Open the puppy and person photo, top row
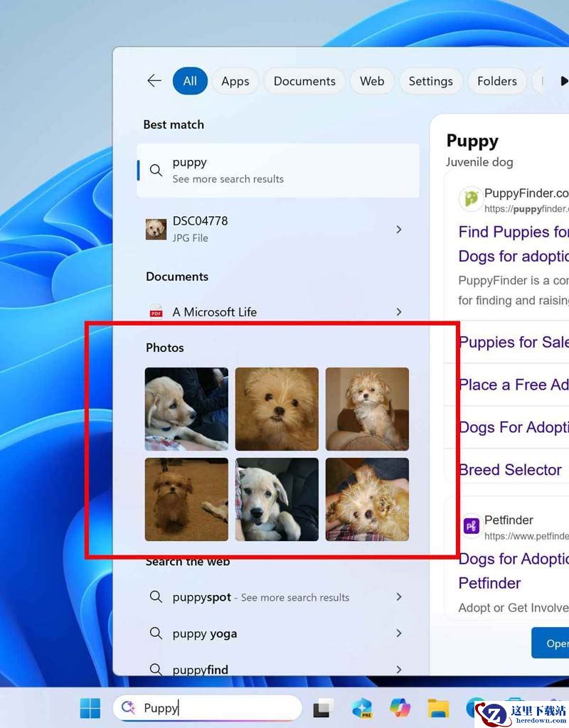 point(187,409)
